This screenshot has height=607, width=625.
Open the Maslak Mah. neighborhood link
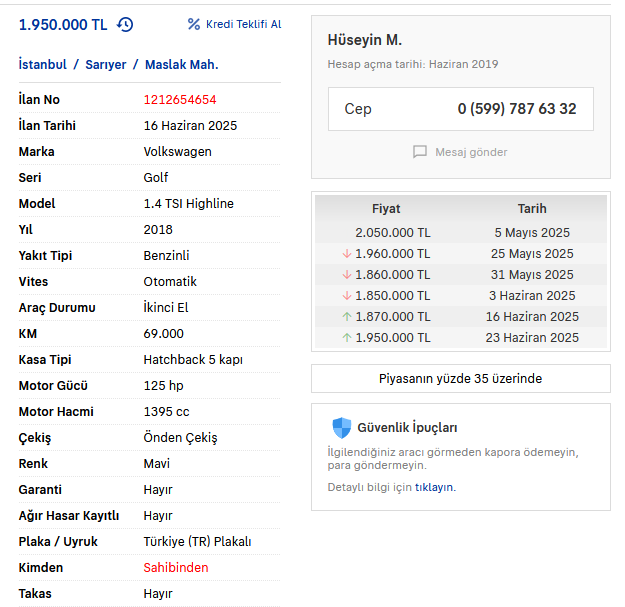pos(182,65)
